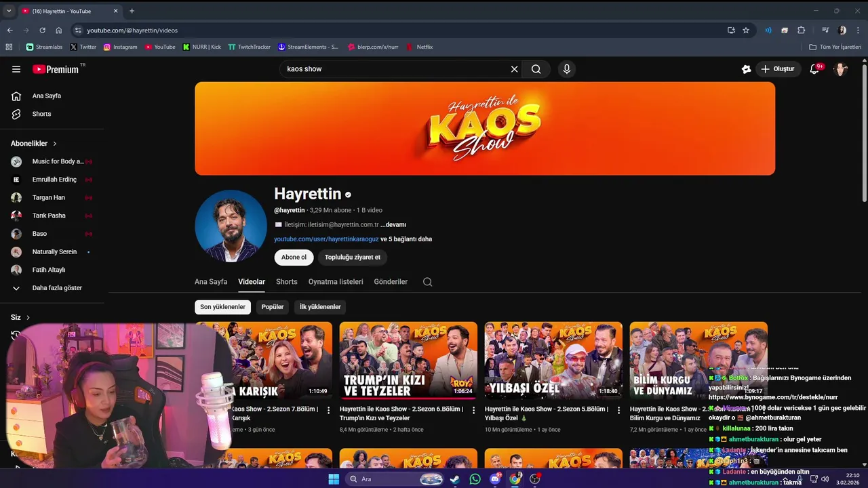Open the YouTube account avatar menu
The image size is (868, 488).
(x=841, y=69)
